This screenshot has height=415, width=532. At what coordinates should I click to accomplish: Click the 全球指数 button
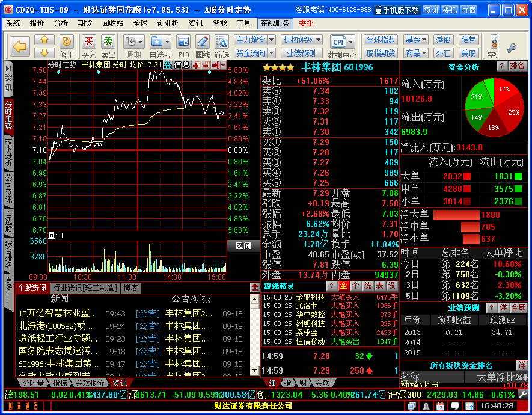point(381,40)
